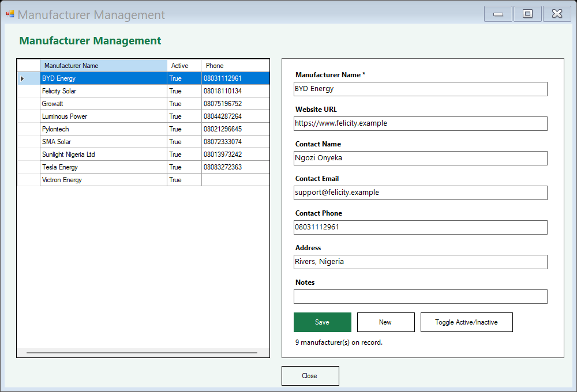Image resolution: width=577 pixels, height=392 pixels.
Task: Click Toggle Active/Inactive button
Action: tap(466, 322)
